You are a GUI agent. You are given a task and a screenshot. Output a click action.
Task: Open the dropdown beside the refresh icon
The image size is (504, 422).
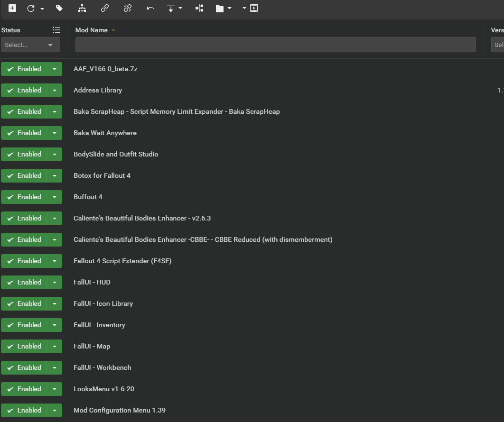click(x=42, y=9)
